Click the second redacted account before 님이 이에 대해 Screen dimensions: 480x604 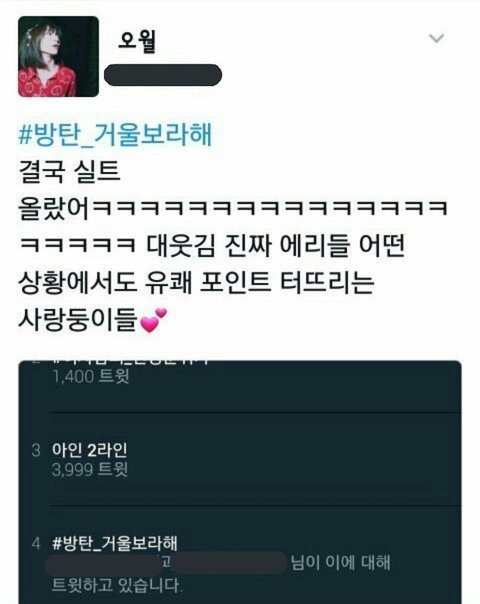click(230, 563)
